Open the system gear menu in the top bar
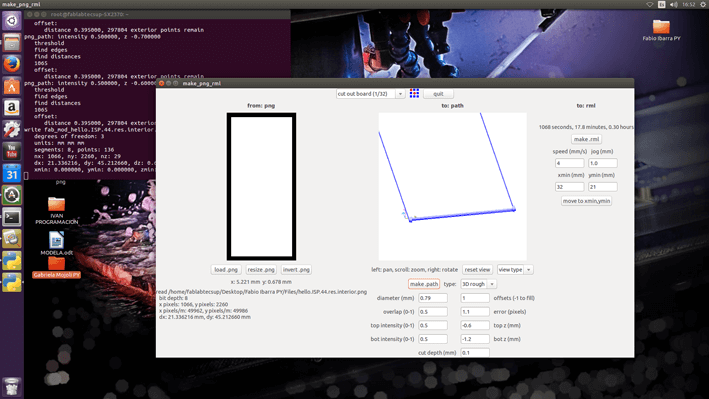The height and width of the screenshot is (399, 709). tap(704, 4)
